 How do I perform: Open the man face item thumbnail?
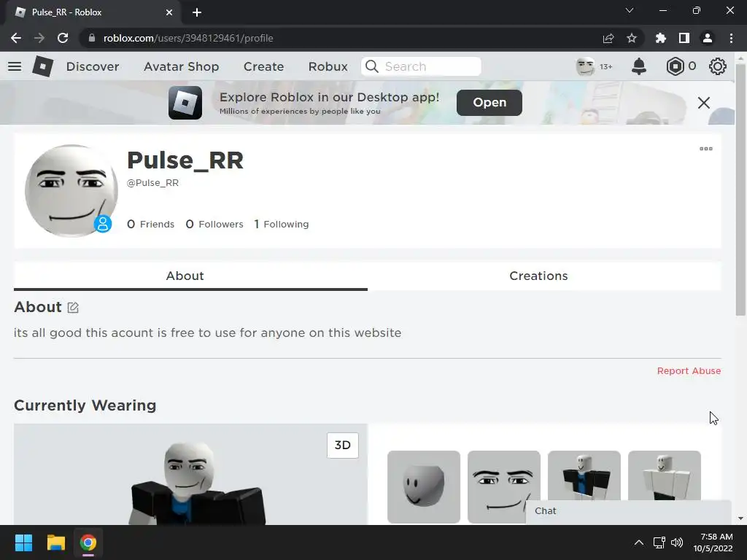[503, 487]
